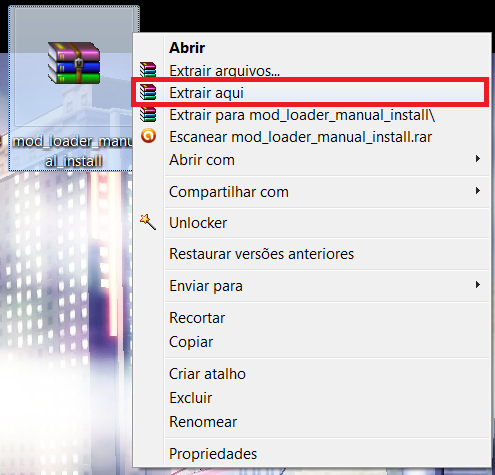Viewport: 495px width, 475px height.
Task: Click the Unlocker menu entry
Action: coord(311,223)
